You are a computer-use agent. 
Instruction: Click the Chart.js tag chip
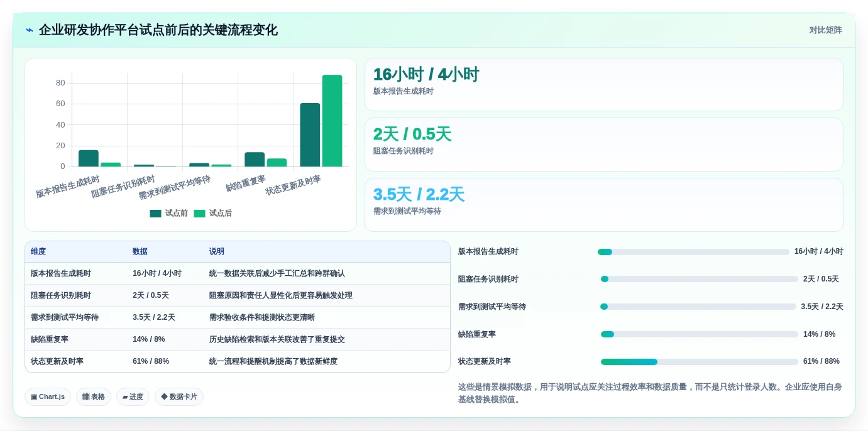tap(48, 397)
